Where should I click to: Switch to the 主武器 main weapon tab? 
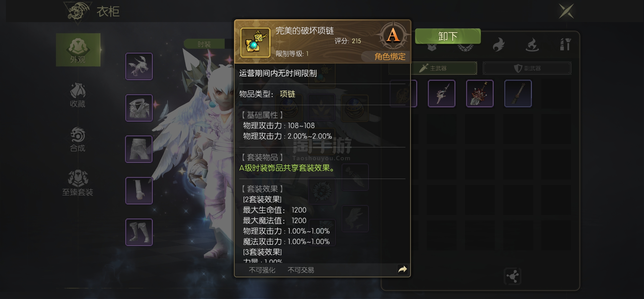pos(445,68)
